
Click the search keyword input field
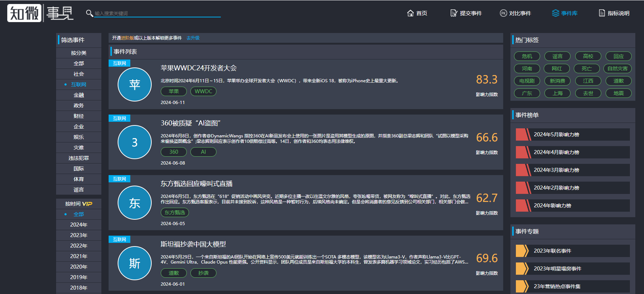(x=157, y=13)
